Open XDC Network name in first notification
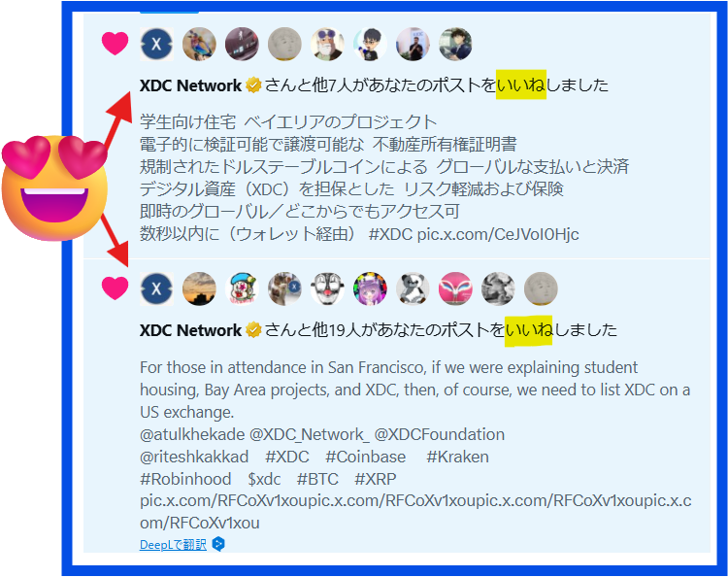Viewport: 728px width, 577px height. tap(190, 85)
